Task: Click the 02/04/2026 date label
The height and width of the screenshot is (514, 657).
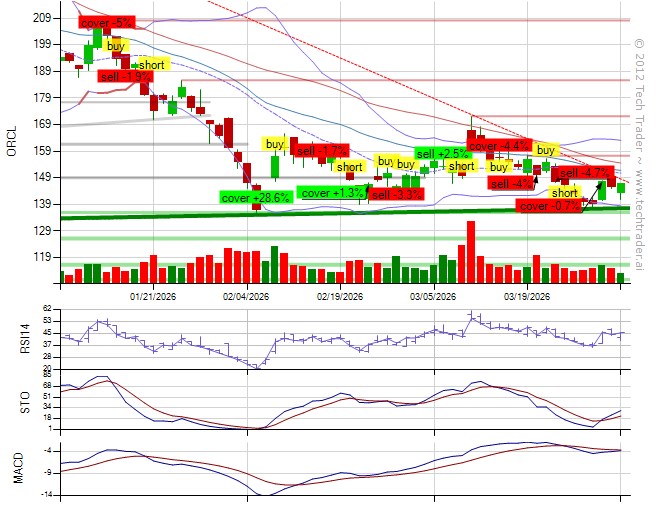Action: 246,296
